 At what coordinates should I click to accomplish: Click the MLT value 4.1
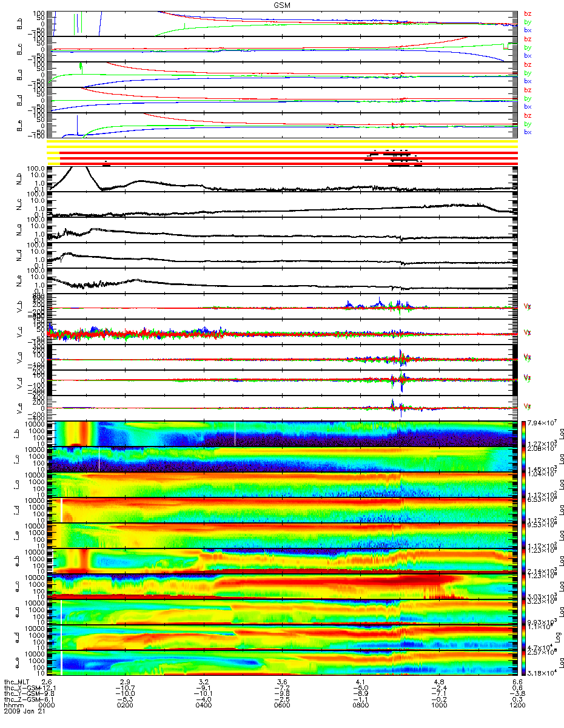pos(361,683)
